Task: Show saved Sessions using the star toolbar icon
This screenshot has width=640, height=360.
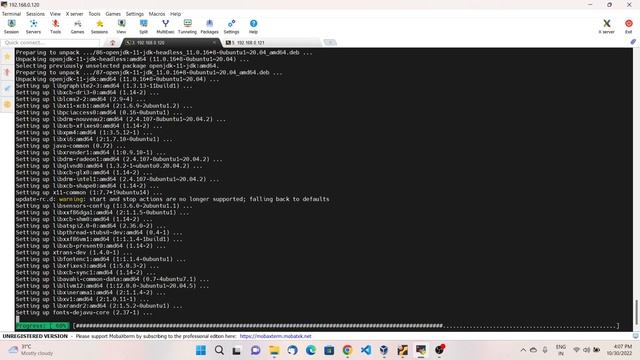Action: click(99, 27)
